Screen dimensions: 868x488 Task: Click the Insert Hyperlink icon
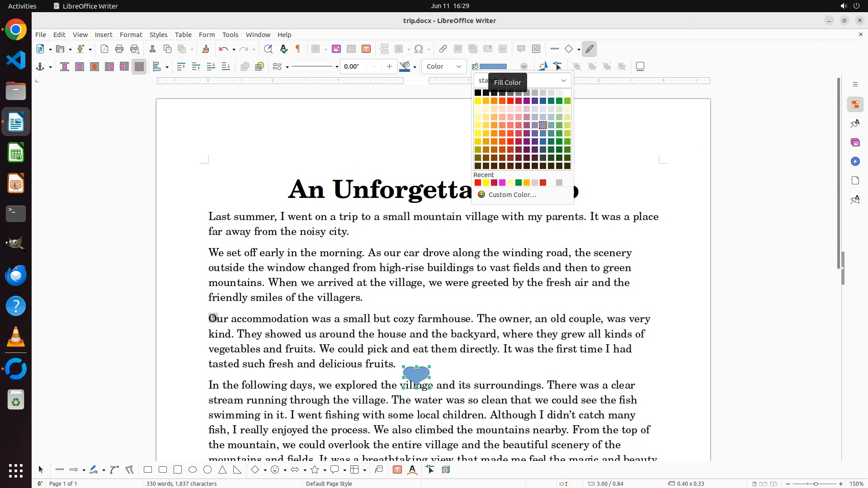point(443,49)
